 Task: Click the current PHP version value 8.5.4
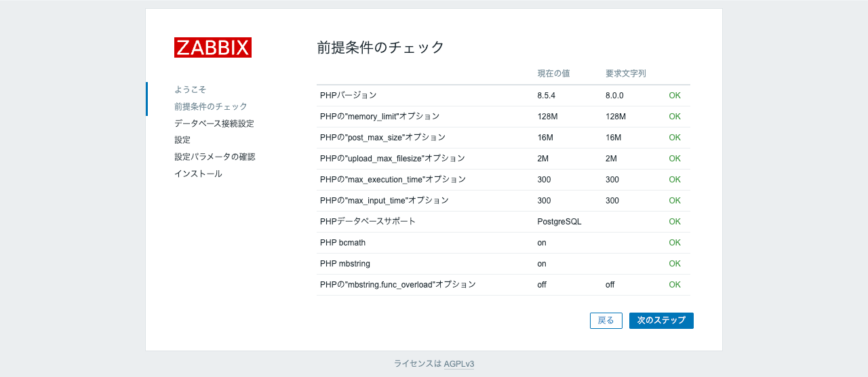click(547, 96)
